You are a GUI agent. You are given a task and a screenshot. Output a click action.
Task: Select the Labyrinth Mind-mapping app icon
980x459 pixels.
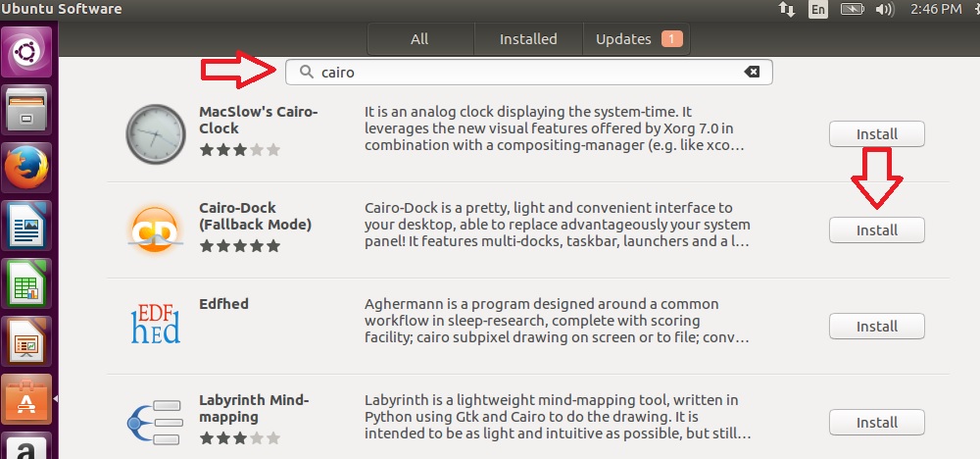tap(156, 422)
